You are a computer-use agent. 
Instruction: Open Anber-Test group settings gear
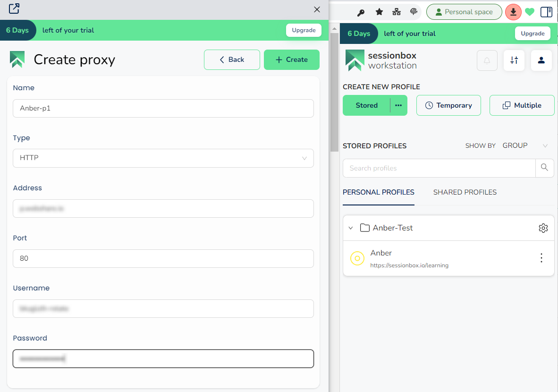543,228
